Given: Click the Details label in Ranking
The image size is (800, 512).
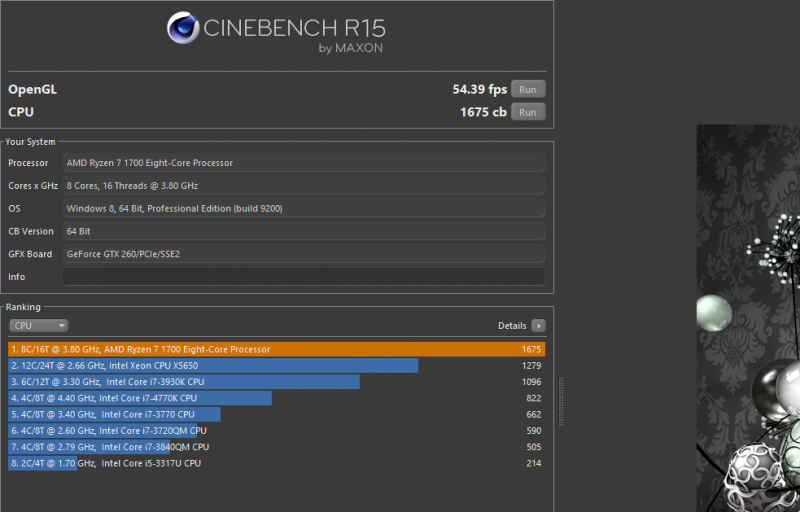Looking at the screenshot, I should click(x=512, y=326).
